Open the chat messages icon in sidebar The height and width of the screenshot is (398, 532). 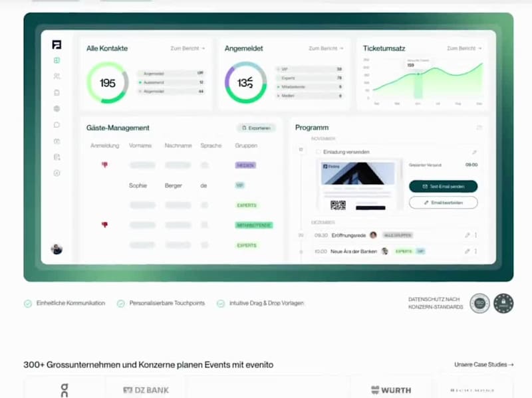[x=57, y=125]
